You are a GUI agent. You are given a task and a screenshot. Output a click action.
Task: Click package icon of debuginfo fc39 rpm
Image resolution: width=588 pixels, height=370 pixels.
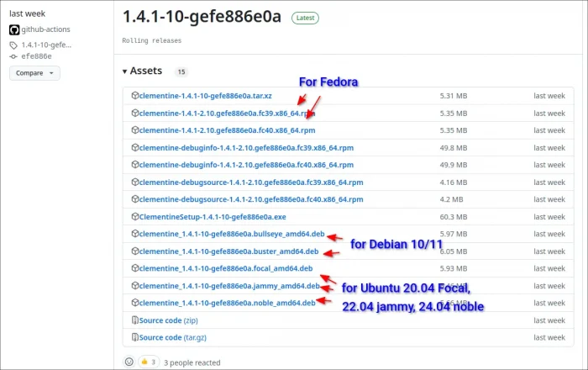135,147
